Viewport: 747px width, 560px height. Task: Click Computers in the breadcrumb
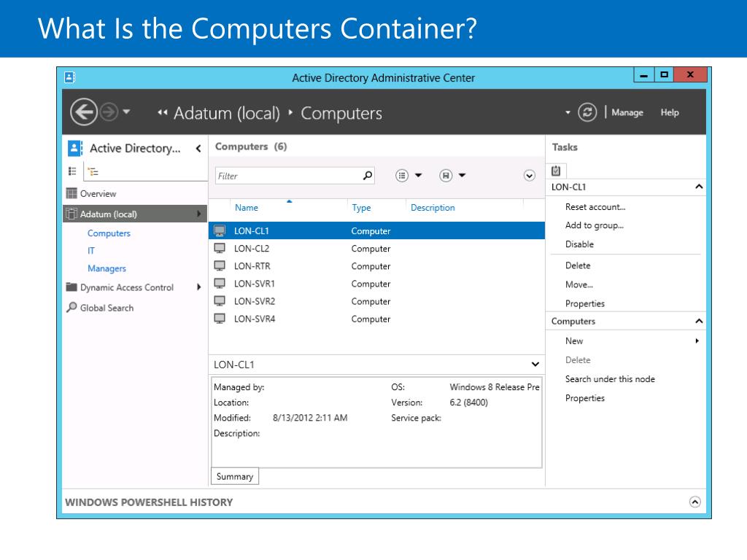coord(341,113)
